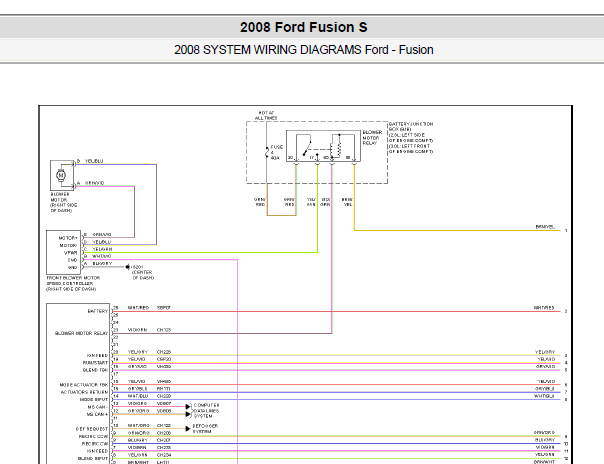Click "YEL/GRY" label at right connector 3
The width and height of the screenshot is (604, 464).
pyautogui.click(x=545, y=352)
